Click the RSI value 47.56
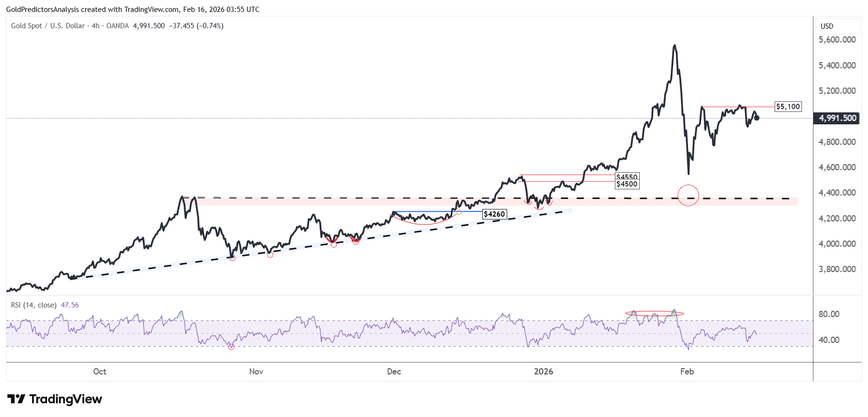 (70, 305)
